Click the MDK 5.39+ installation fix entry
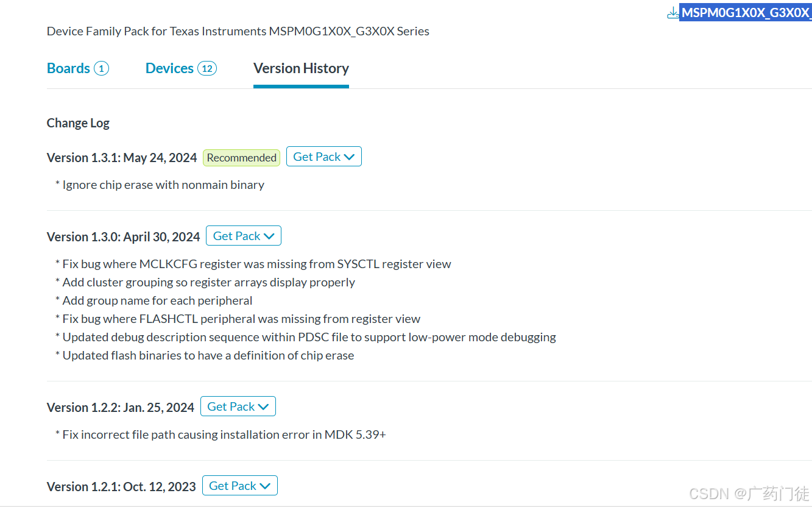812x507 pixels. 224,434
